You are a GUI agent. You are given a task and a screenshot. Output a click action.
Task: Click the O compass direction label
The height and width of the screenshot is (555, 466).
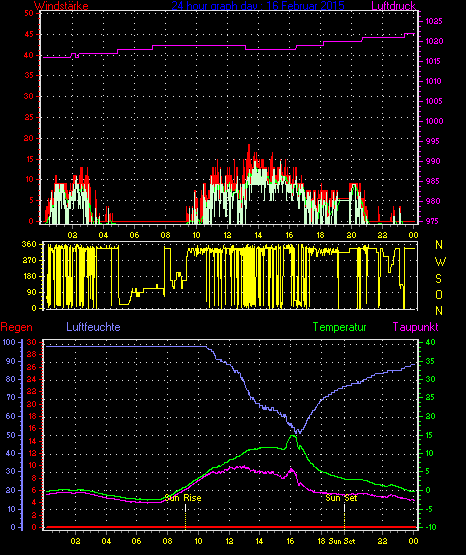[439, 294]
